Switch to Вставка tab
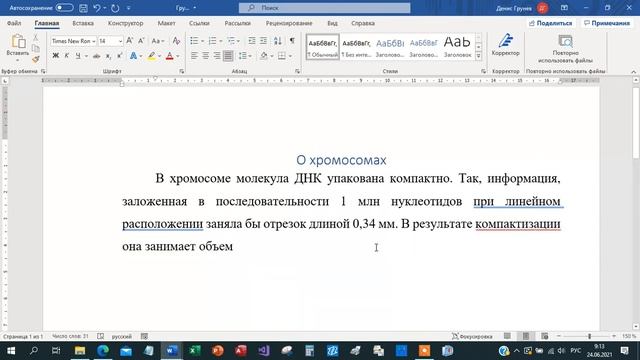The height and width of the screenshot is (360, 640). tap(83, 23)
